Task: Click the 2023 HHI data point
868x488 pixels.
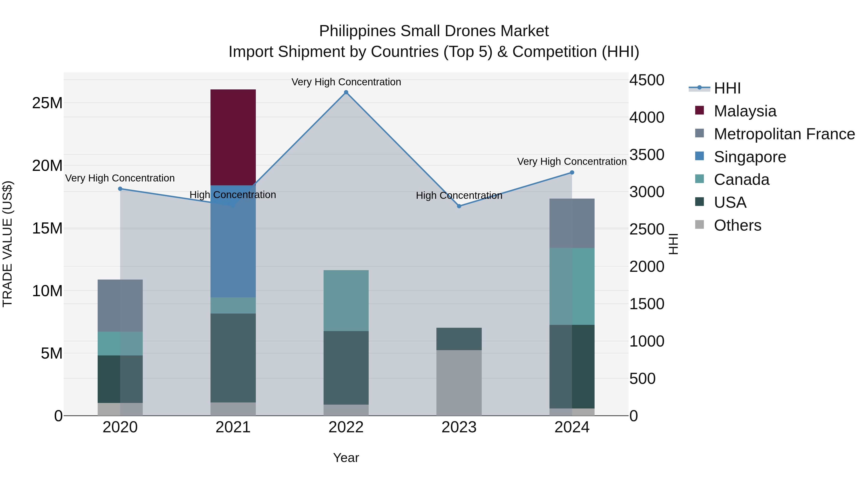Action: (x=459, y=206)
